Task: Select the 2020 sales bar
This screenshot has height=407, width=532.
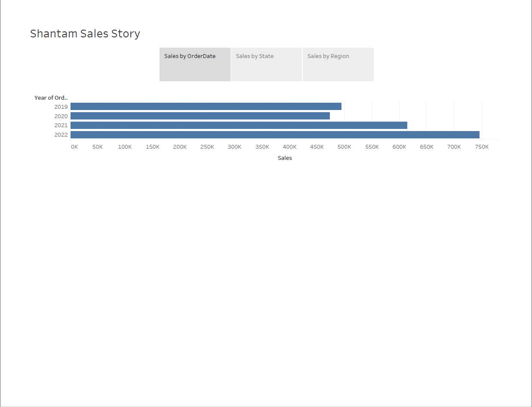Action: tap(200, 116)
